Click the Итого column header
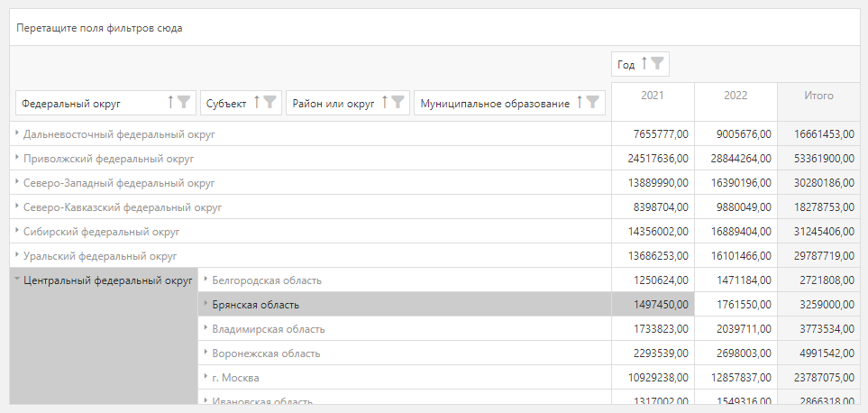Viewport: 868px width, 413px height. tap(818, 96)
